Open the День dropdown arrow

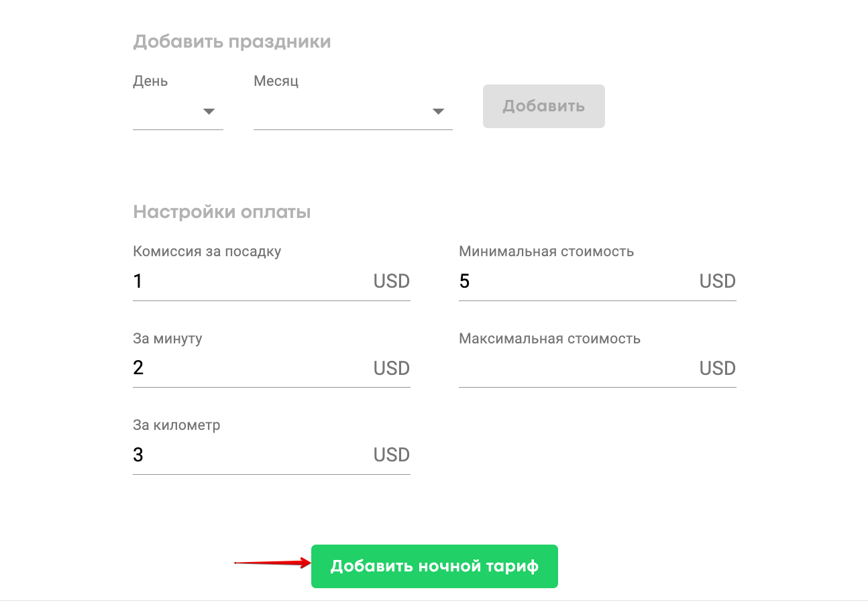pyautogui.click(x=209, y=111)
